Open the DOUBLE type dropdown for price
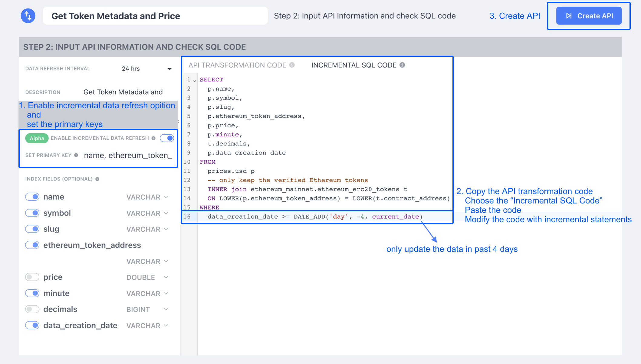641x364 pixels. pyautogui.click(x=147, y=277)
